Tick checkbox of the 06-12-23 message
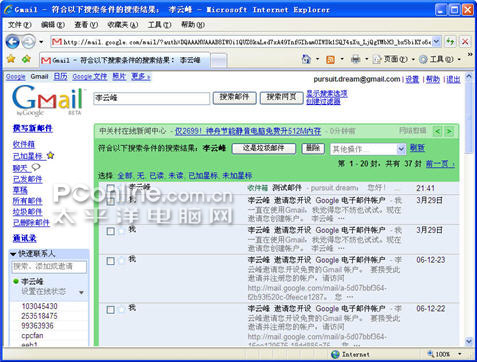The image size is (477, 362). point(110,261)
